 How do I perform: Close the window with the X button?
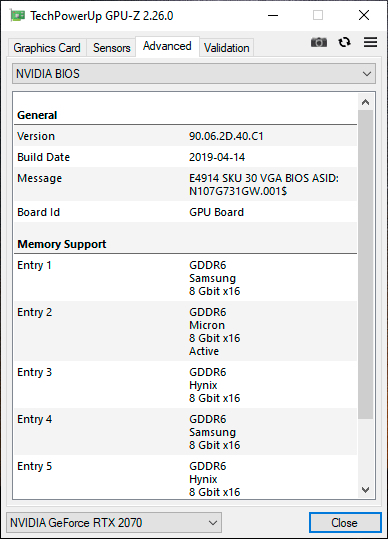pyautogui.click(x=364, y=15)
